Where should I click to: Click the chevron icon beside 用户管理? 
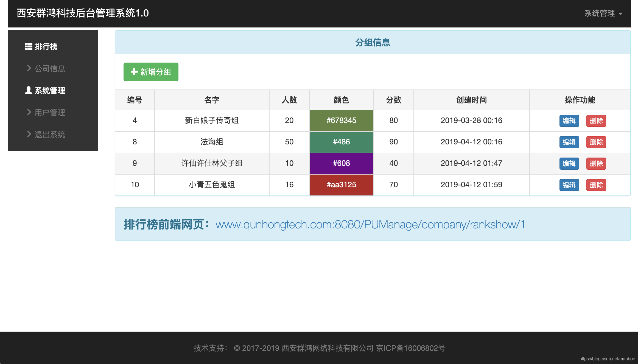tap(29, 112)
